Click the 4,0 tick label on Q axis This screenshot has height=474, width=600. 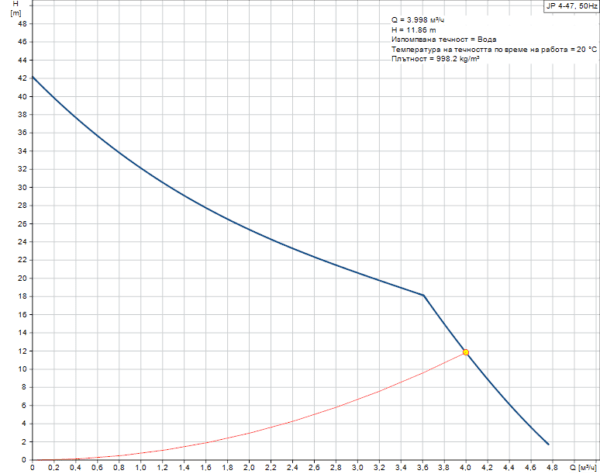pos(466,467)
